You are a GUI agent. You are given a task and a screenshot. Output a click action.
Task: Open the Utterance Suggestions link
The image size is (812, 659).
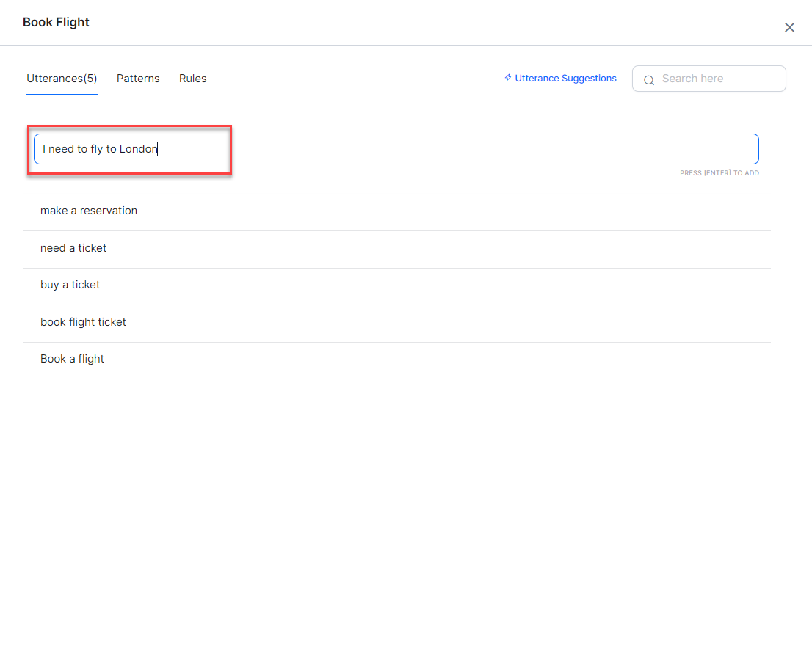565,79
